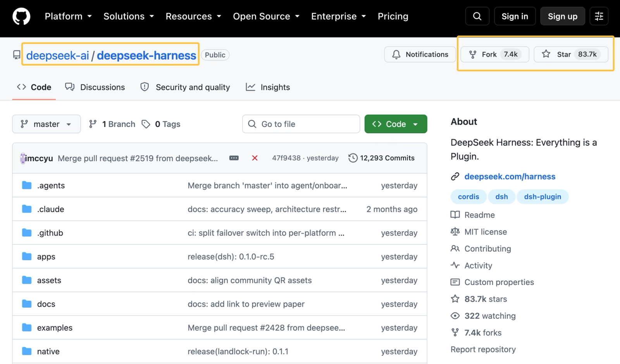Select the cordis topic tag
The width and height of the screenshot is (620, 364).
pos(468,197)
